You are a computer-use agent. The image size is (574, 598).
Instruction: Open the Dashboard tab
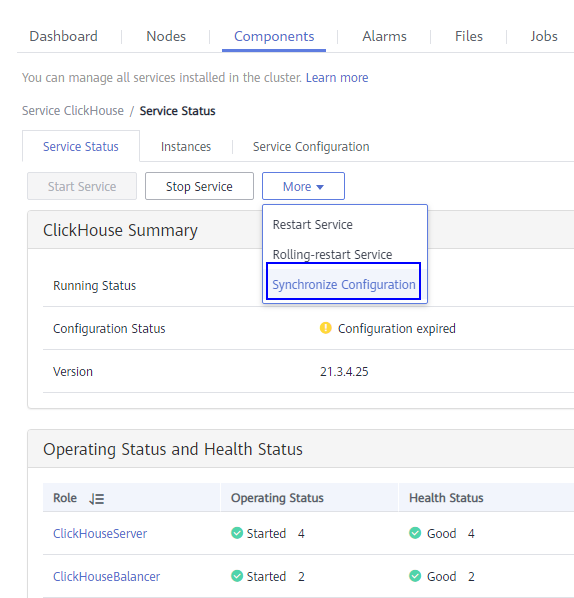63,36
